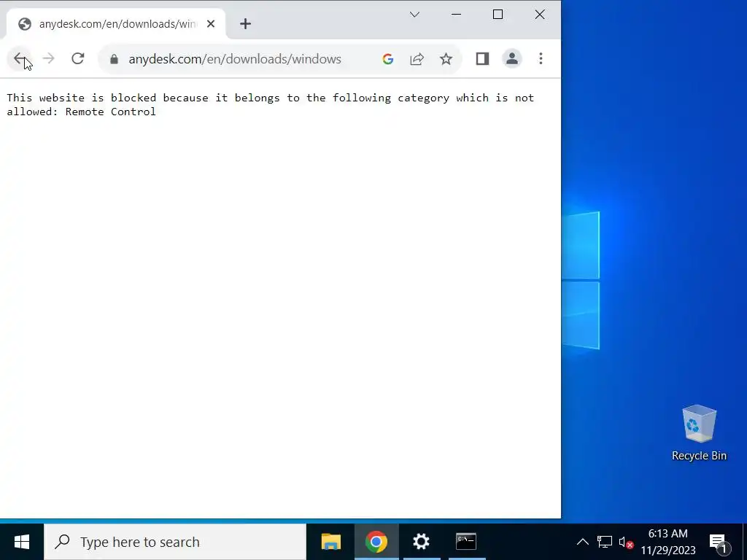The height and width of the screenshot is (560, 747).
Task: Expand the tab search chevron
Action: click(414, 15)
